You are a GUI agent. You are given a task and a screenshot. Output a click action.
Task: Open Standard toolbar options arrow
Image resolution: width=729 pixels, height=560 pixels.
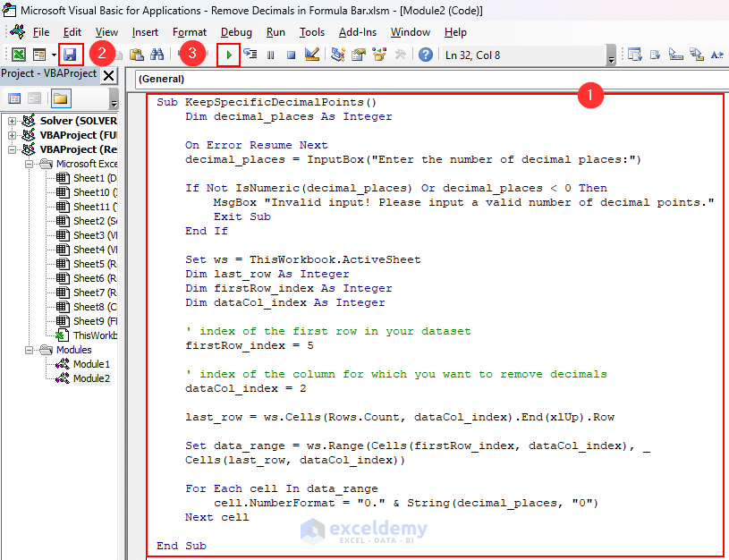point(611,55)
